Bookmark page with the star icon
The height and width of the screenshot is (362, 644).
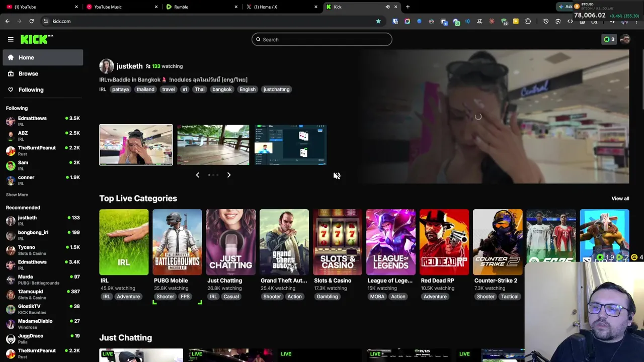[378, 21]
